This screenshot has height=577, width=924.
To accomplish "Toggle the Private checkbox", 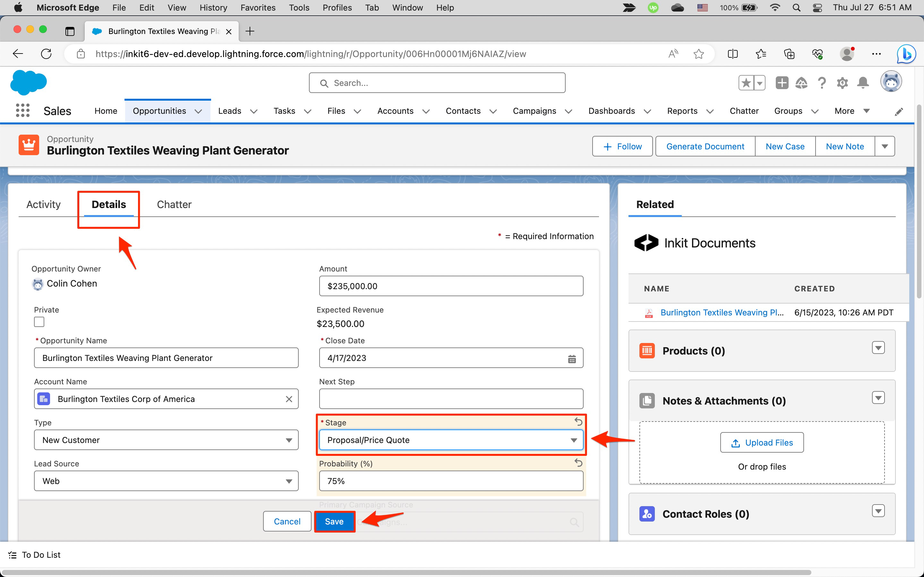I will click(x=39, y=322).
